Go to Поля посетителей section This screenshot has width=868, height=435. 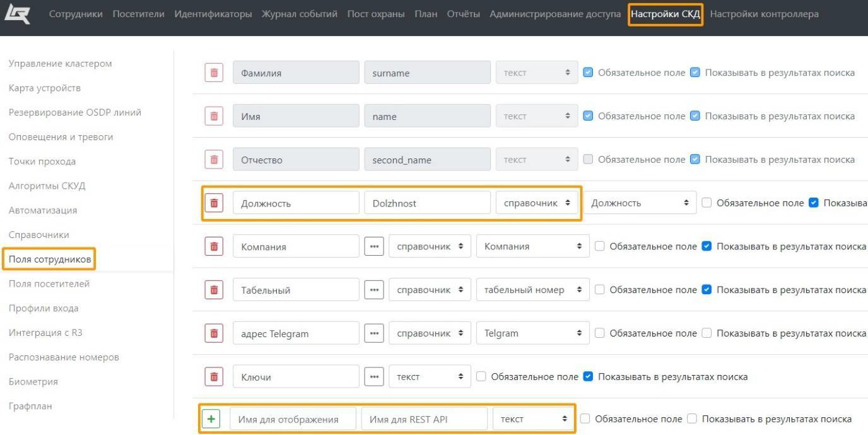click(49, 283)
